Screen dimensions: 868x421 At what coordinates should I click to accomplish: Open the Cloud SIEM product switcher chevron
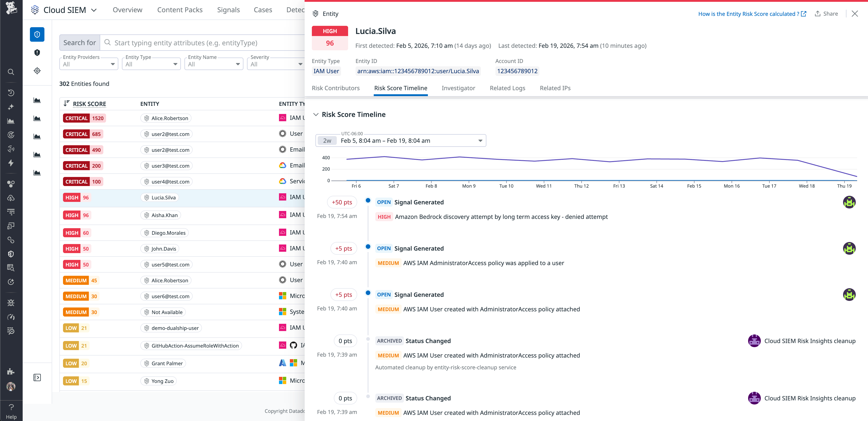point(94,10)
